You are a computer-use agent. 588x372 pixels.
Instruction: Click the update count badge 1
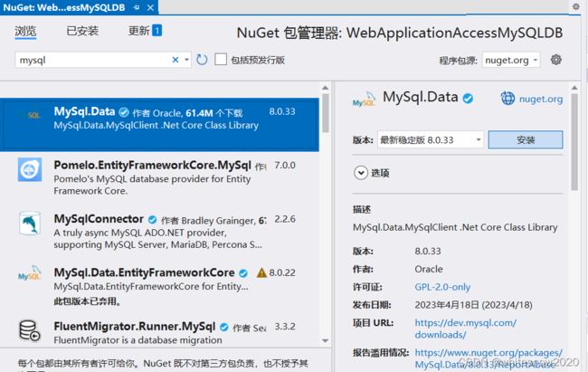coord(157,31)
